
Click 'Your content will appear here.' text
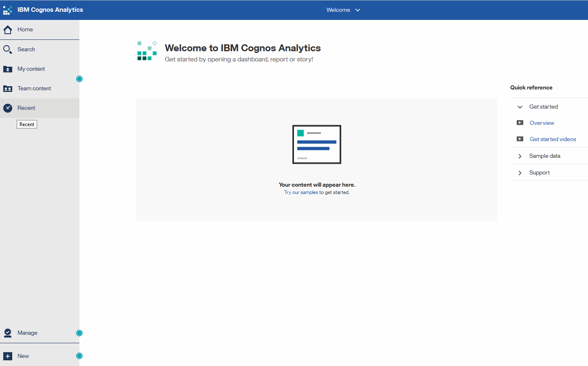pyautogui.click(x=317, y=185)
